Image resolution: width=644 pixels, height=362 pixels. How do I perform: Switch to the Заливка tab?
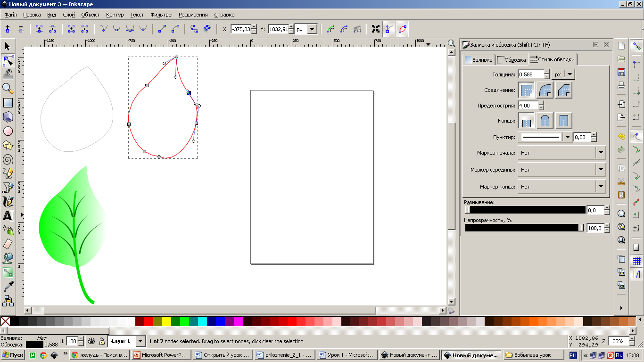(478, 59)
